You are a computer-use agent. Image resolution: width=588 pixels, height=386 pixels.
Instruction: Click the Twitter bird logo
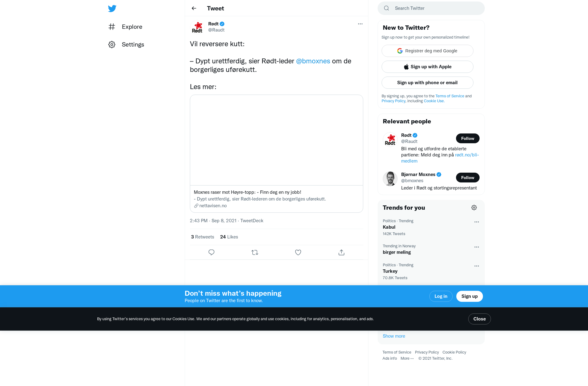point(112,9)
